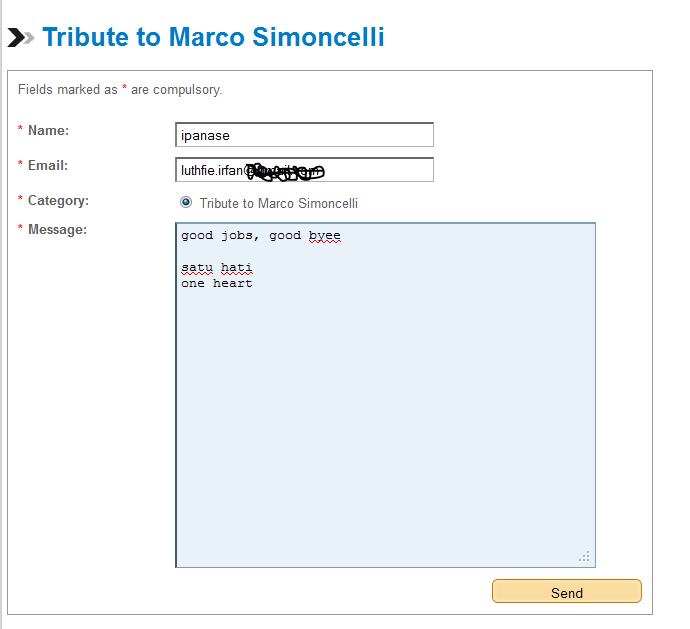Click the Tribute to Marco Simoncelli heading

[x=213, y=38]
